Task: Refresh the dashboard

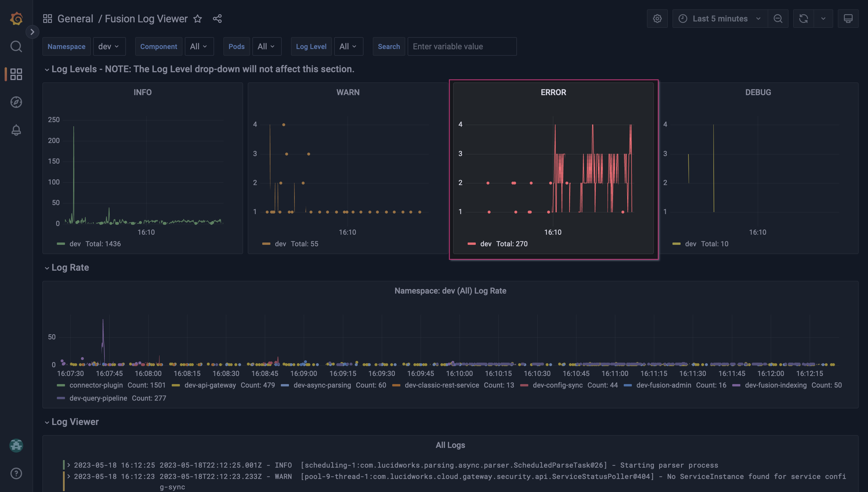Action: [803, 19]
